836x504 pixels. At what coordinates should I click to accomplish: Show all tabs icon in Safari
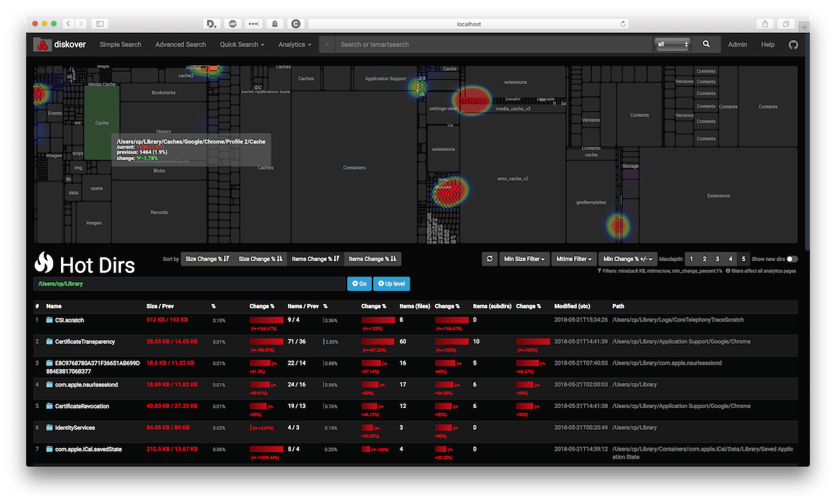point(786,23)
